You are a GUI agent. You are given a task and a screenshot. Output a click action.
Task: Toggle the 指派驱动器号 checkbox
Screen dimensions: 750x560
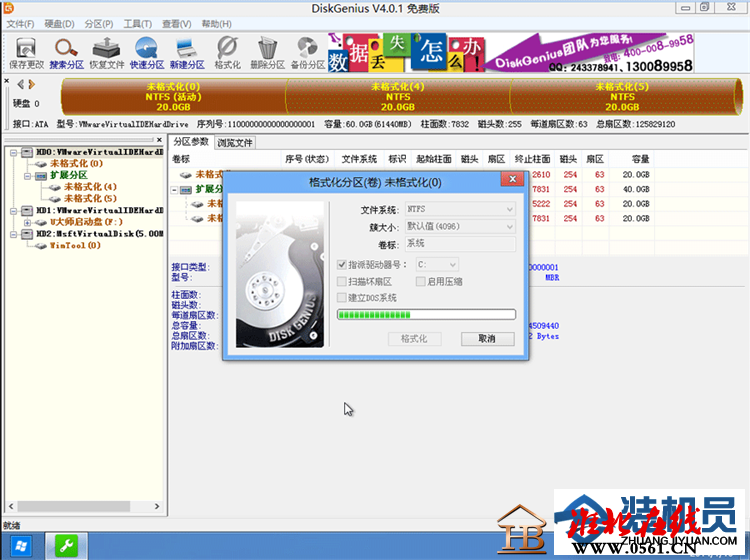(342, 264)
